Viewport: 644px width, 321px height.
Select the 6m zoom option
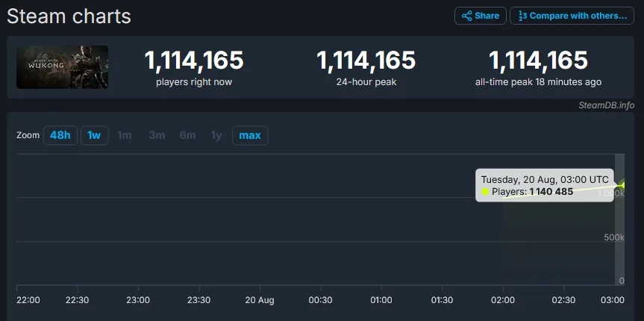click(x=188, y=135)
